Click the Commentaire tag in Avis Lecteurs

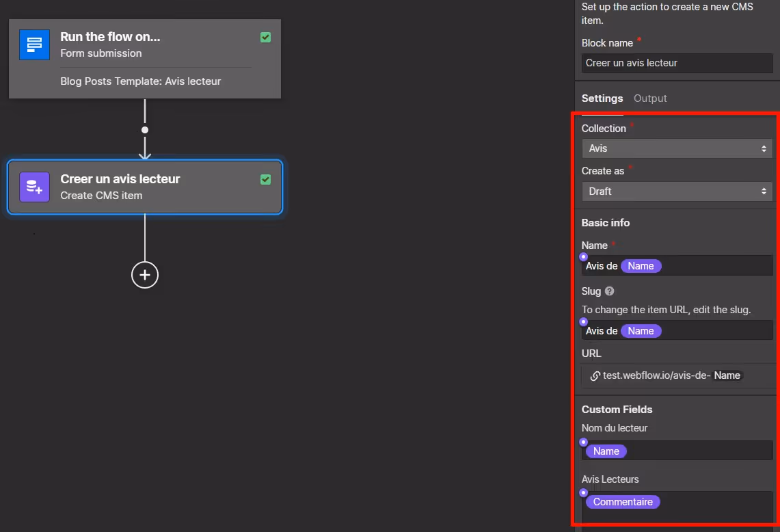(x=623, y=502)
